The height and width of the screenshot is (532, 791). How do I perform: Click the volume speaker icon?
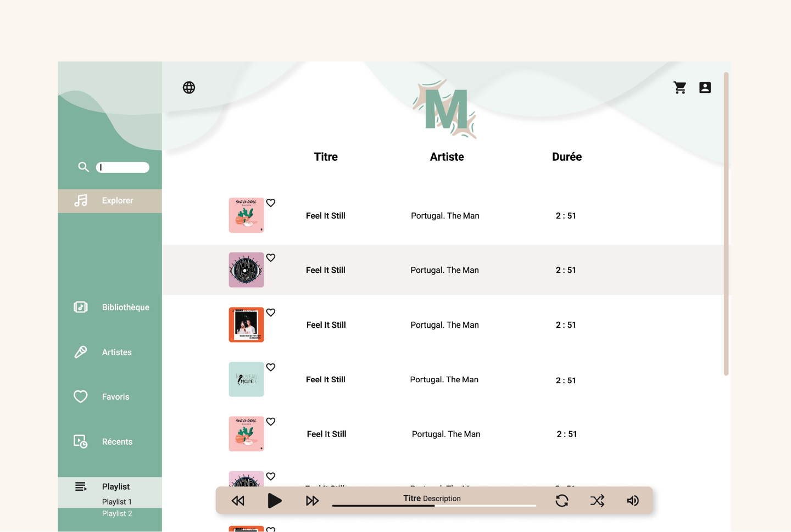633,501
